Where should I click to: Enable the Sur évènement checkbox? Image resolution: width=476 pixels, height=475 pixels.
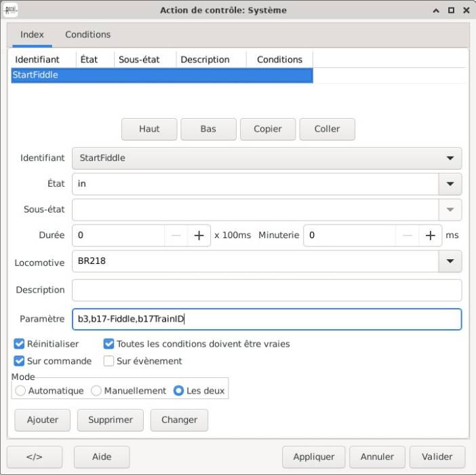tap(108, 361)
